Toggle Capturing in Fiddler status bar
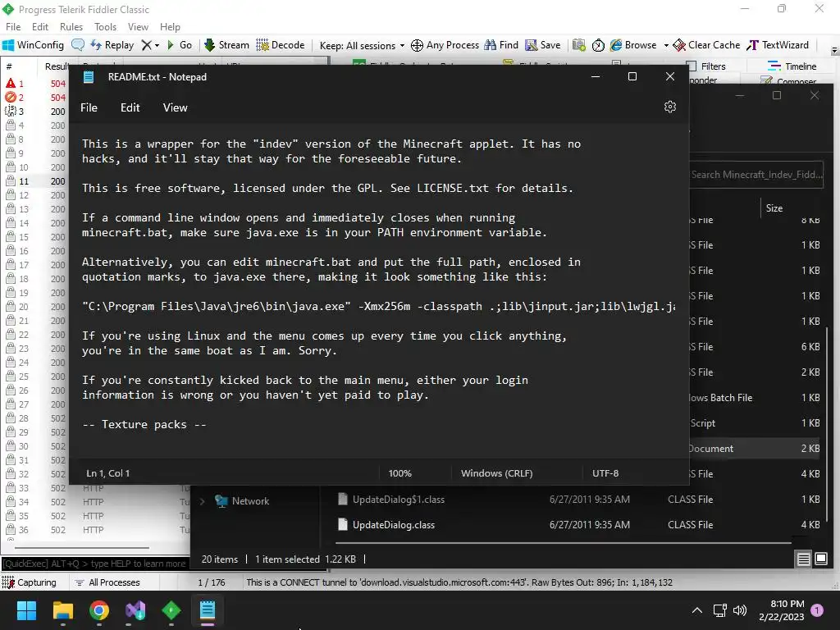Screen dimensions: 840x630 coord(30,582)
